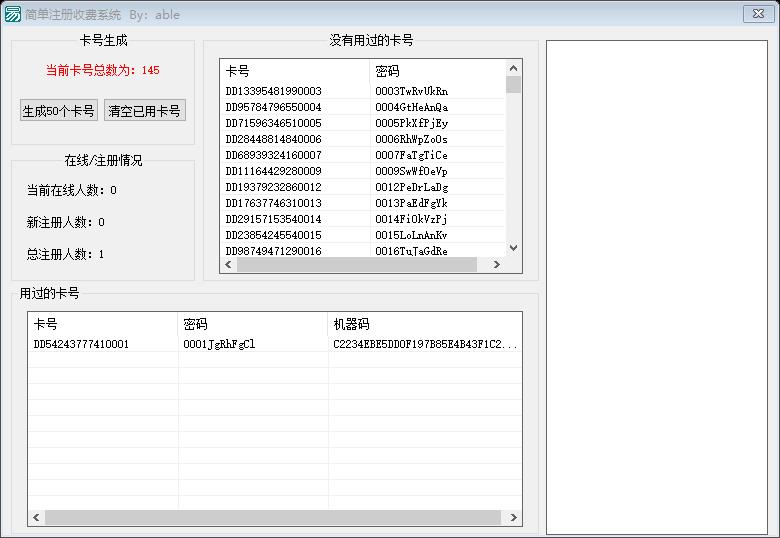780x538 pixels.
Task: Click the right arrow of the used cards scrollbar
Action: [x=513, y=518]
